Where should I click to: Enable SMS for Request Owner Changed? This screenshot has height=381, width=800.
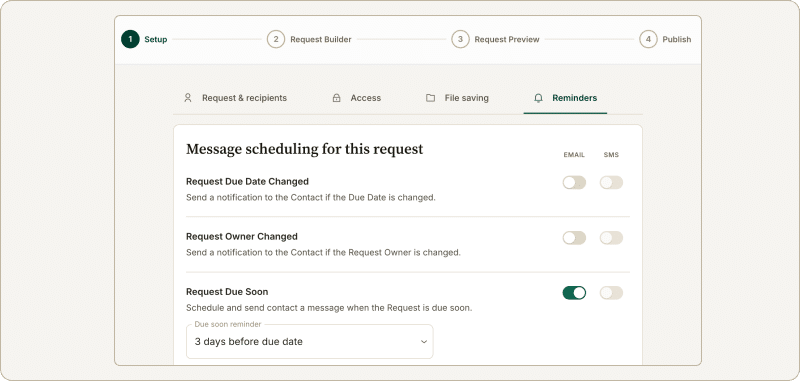coord(611,238)
